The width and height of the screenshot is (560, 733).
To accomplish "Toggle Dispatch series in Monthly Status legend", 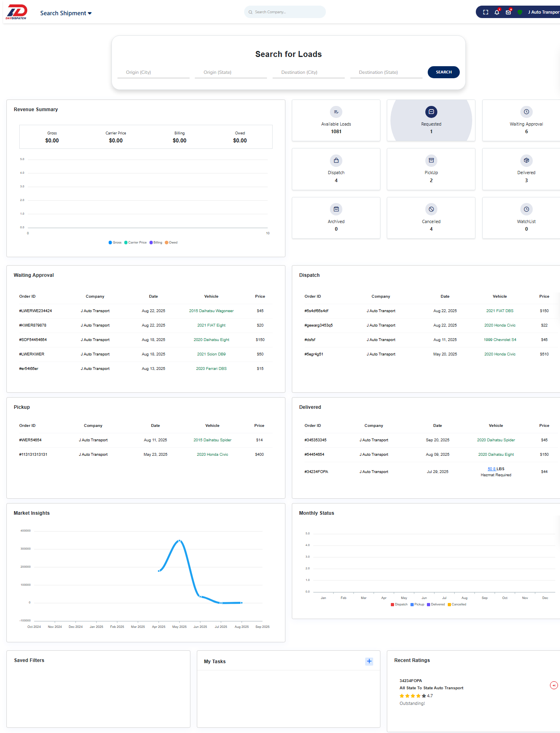I will click(399, 604).
